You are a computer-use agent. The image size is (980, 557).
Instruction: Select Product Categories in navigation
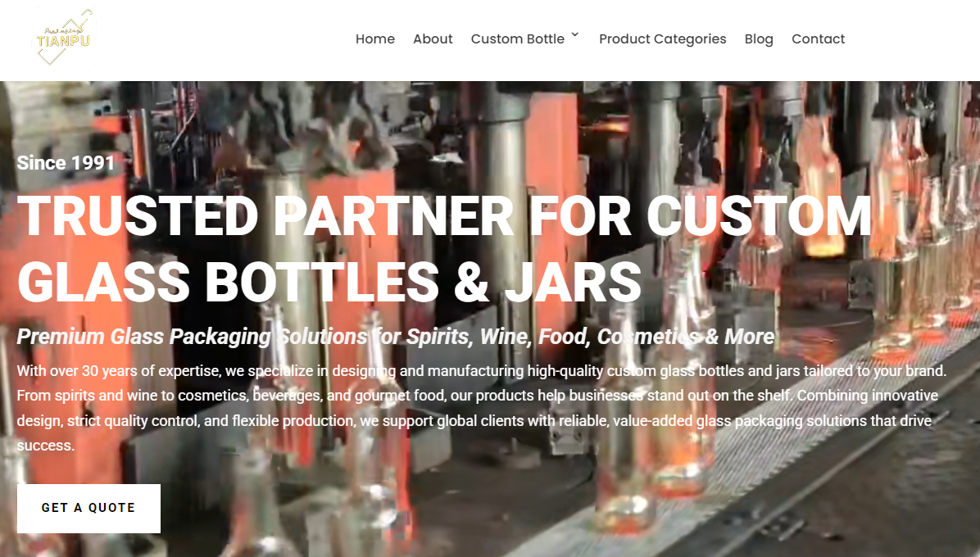(x=663, y=38)
